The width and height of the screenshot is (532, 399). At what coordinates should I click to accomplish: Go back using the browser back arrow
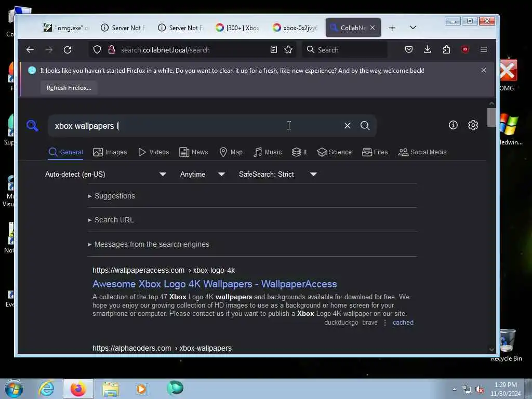[x=30, y=50]
